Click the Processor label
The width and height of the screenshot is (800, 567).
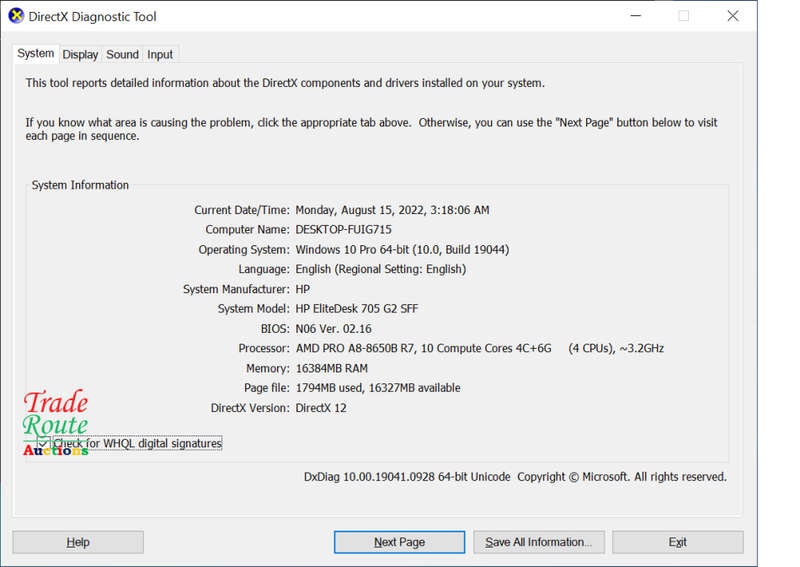(264, 349)
